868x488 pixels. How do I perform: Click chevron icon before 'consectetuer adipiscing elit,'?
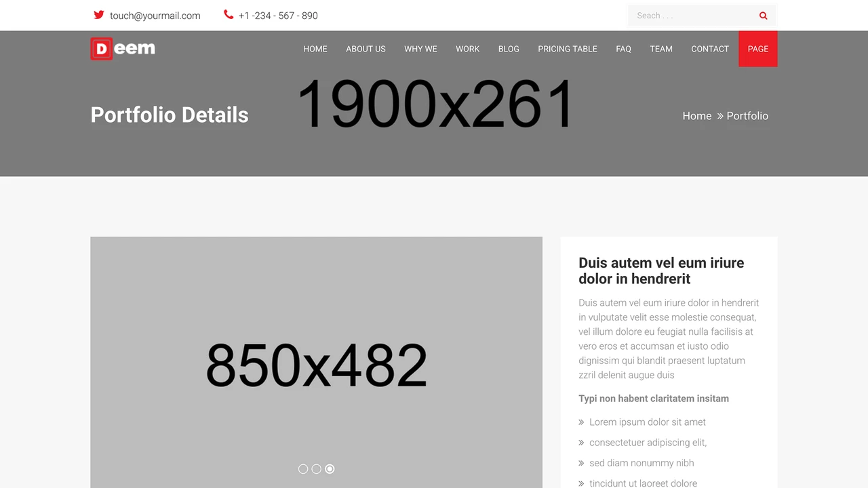581,443
